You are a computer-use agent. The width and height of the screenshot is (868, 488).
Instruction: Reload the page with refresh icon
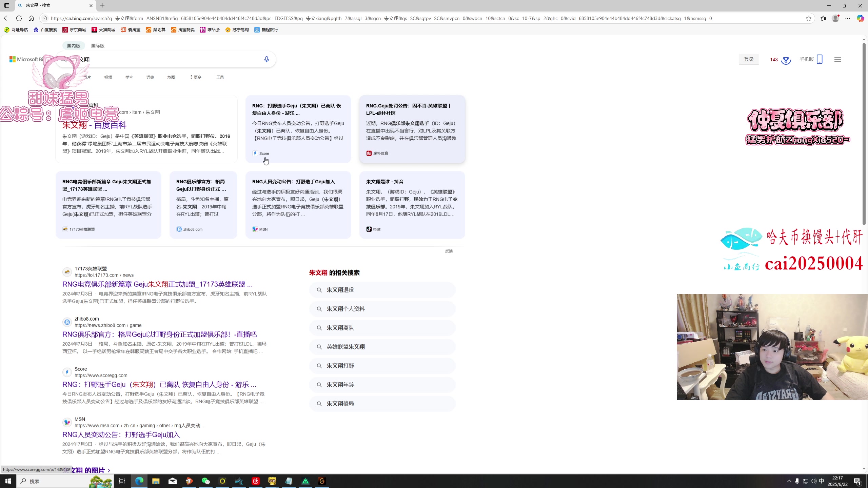coord(19,18)
